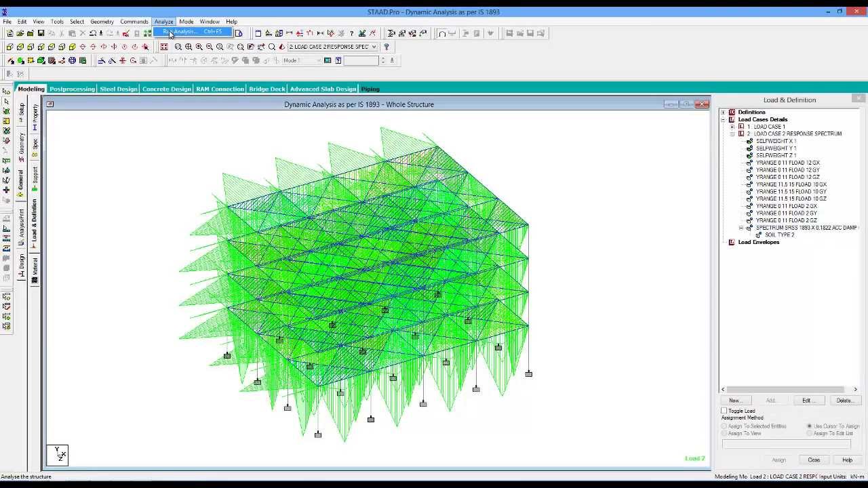Click the blue question mark help icon
Viewport: 868px width, 488px height.
pyautogui.click(x=387, y=47)
